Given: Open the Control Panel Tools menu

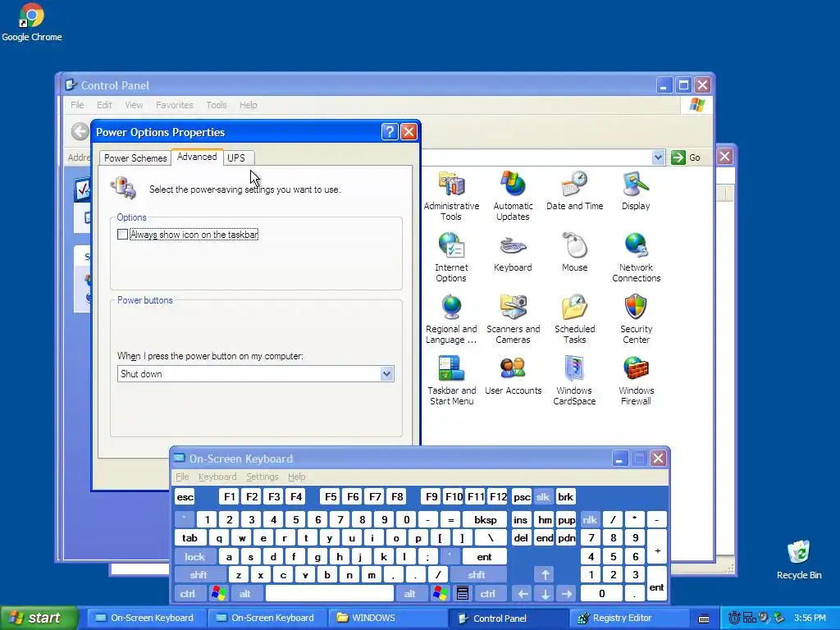Looking at the screenshot, I should (217, 105).
